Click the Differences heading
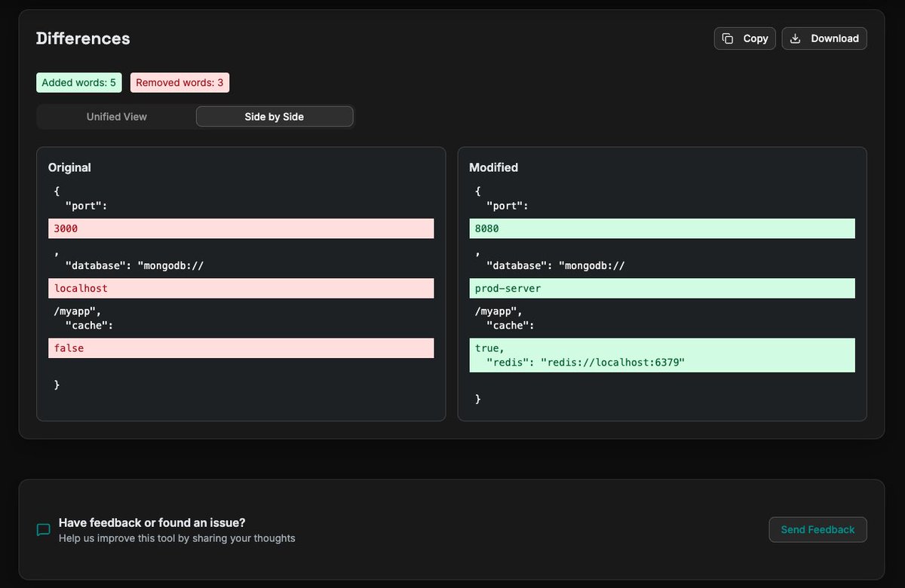Screen dimensions: 905x588 (x=83, y=38)
